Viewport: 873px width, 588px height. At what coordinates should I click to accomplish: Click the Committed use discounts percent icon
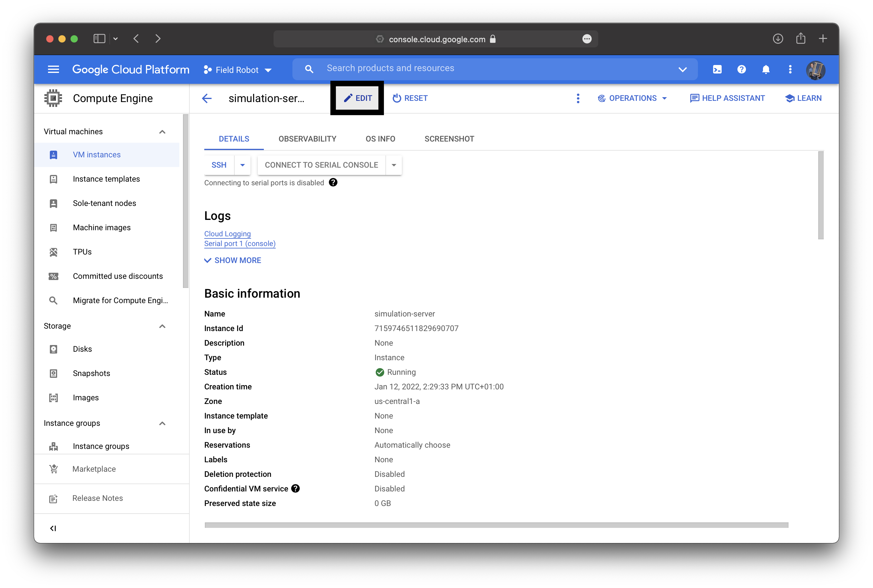pos(54,276)
